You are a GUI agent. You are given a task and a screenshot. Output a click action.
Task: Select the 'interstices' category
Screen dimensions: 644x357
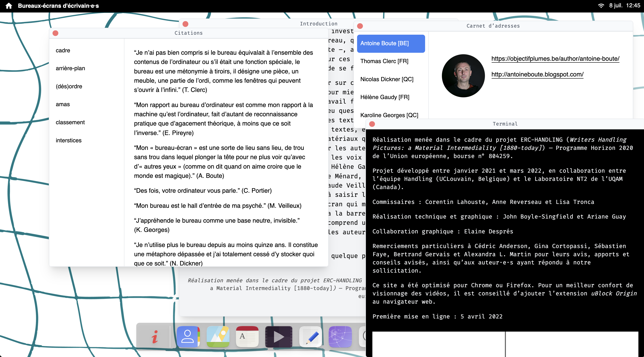[x=69, y=140]
